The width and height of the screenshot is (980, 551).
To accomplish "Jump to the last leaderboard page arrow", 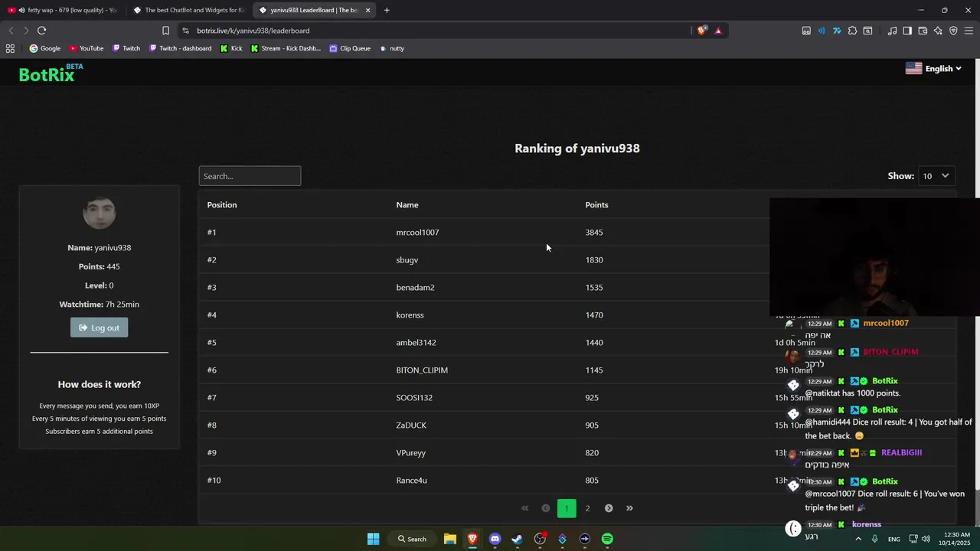I will click(629, 508).
